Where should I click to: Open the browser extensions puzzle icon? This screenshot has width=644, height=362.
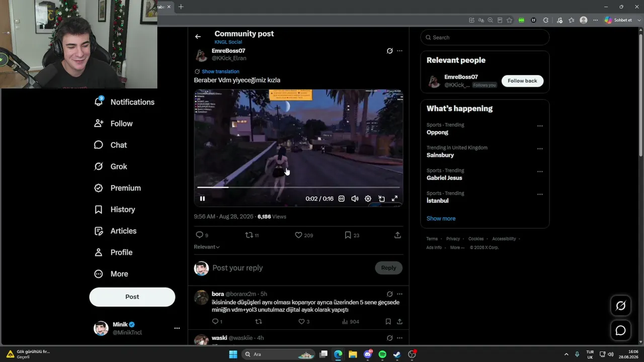tap(546, 20)
